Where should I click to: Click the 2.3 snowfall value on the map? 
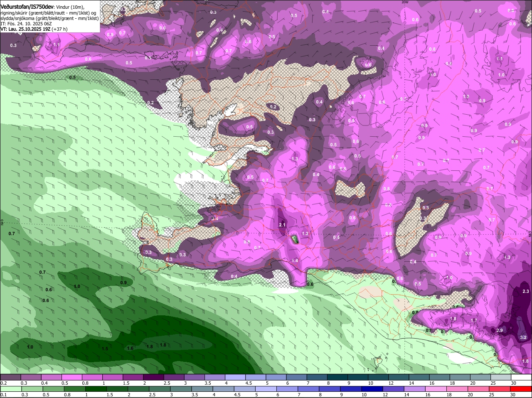[526, 291]
